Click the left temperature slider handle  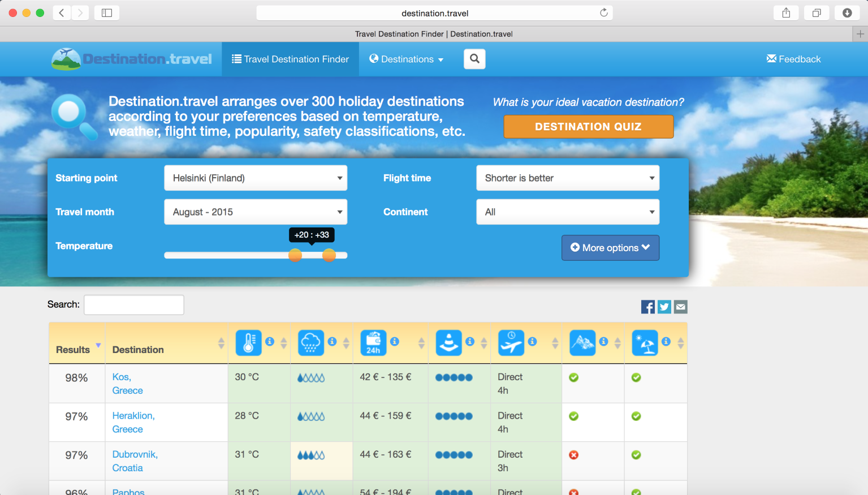(x=295, y=255)
